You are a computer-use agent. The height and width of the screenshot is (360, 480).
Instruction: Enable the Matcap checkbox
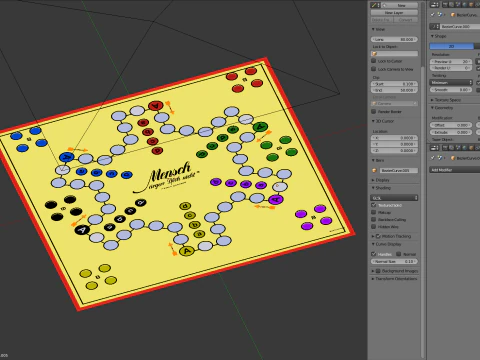tap(374, 212)
